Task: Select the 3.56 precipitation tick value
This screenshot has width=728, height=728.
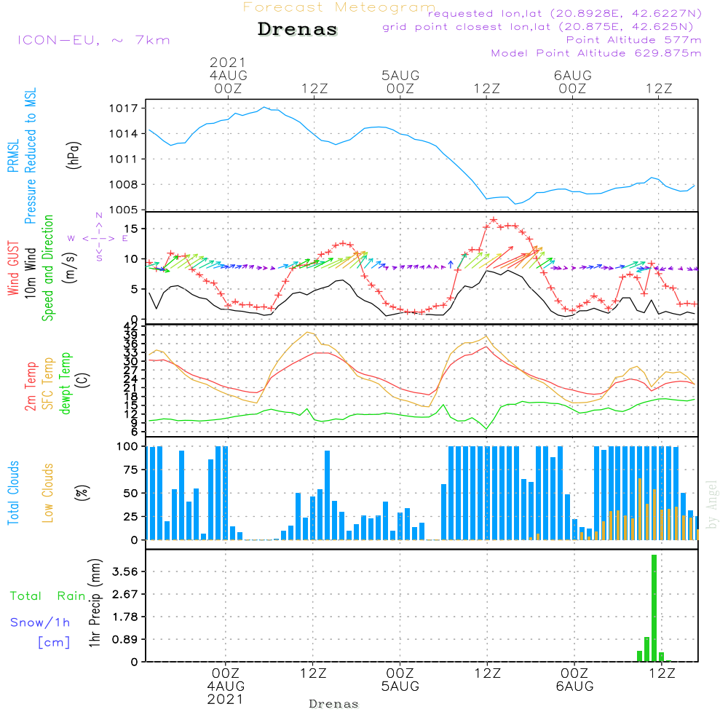Action: 125,571
